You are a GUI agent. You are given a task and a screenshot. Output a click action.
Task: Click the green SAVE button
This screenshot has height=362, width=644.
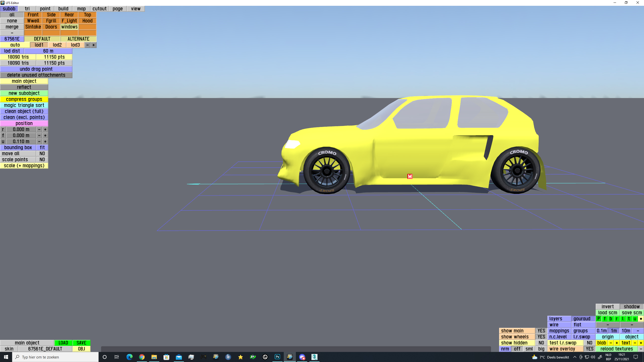[x=81, y=343]
